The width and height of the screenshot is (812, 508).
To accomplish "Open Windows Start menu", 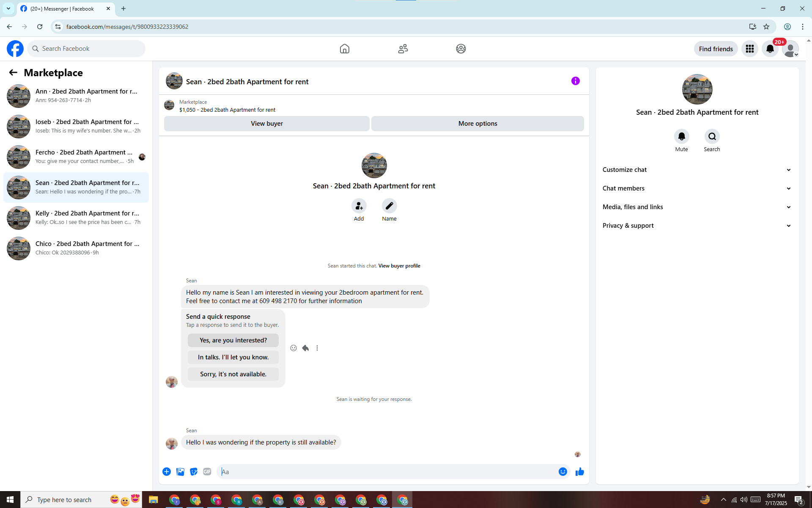I will (x=10, y=500).
